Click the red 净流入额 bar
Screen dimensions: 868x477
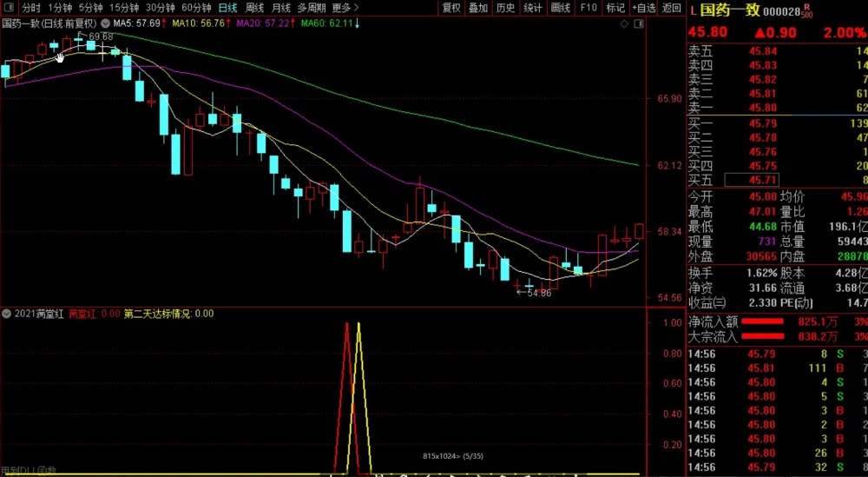point(762,321)
